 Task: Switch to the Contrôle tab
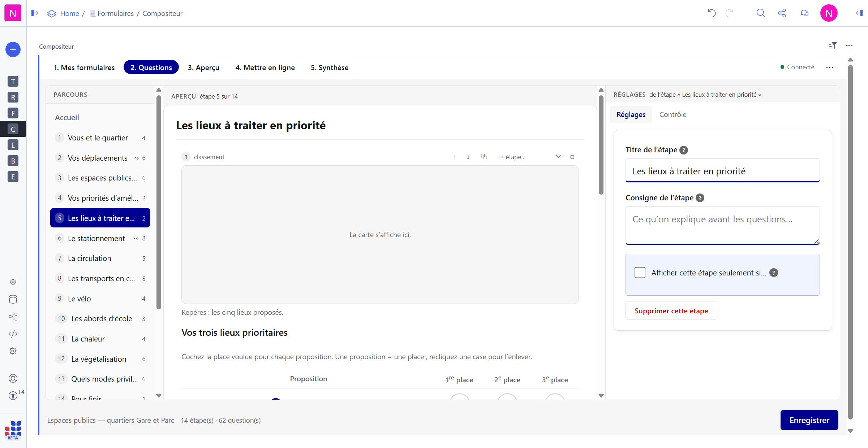tap(673, 114)
